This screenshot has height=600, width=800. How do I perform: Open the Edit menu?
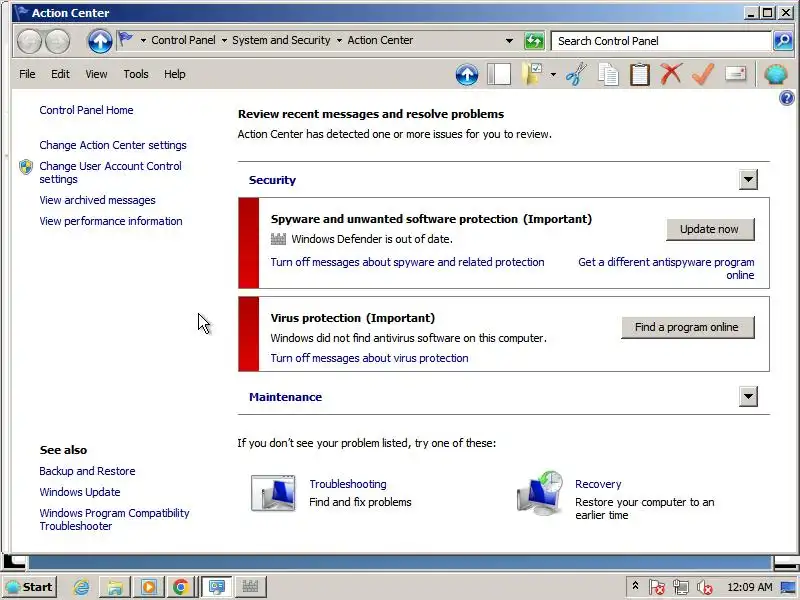(x=60, y=74)
